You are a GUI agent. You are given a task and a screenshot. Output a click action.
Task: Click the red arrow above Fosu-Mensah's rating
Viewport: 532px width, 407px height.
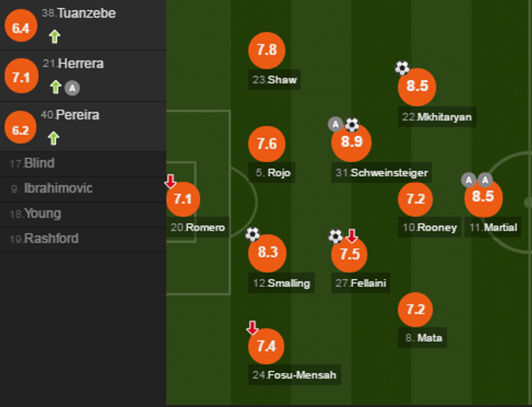pos(252,328)
